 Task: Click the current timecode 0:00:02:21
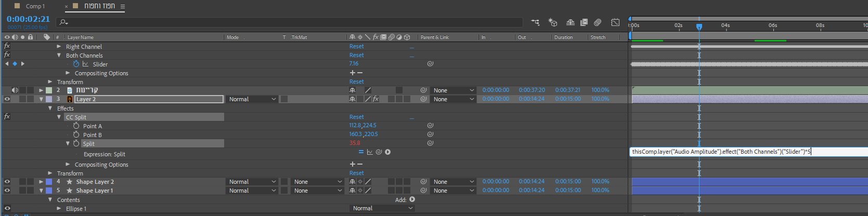(28, 19)
